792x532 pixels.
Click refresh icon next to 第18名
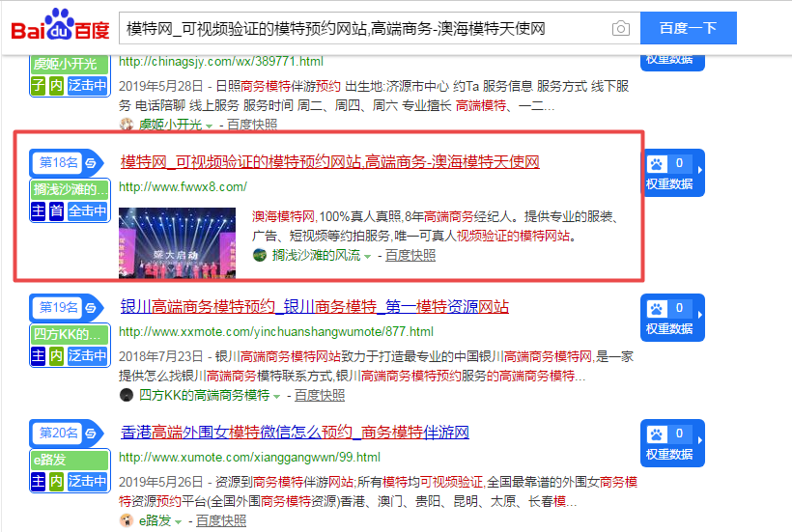(x=91, y=163)
